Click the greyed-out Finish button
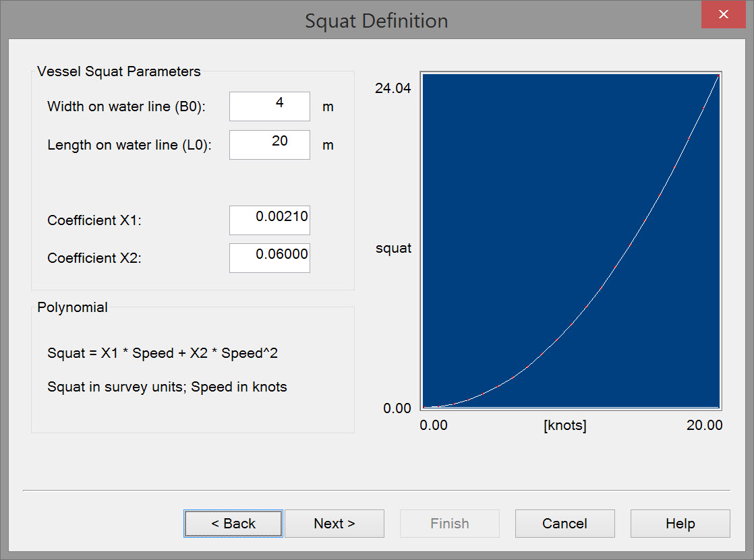The width and height of the screenshot is (754, 560). point(450,524)
